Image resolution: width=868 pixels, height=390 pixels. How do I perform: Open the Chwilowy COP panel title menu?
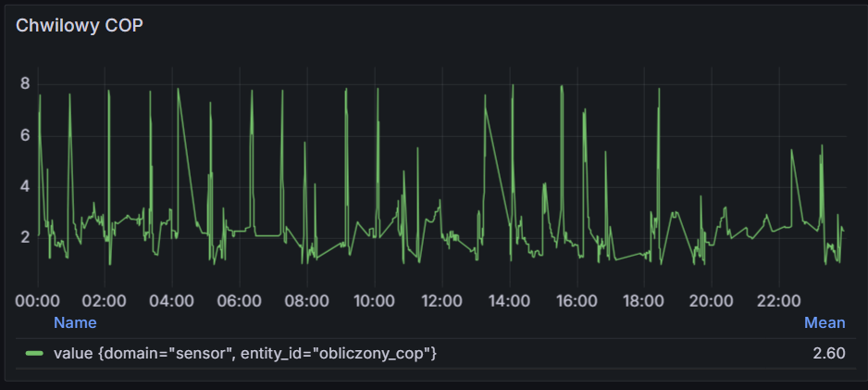80,26
